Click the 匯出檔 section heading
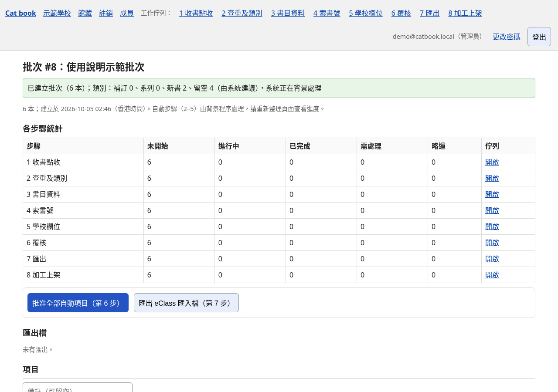Viewport: 558px width, 392px height. tap(35, 333)
